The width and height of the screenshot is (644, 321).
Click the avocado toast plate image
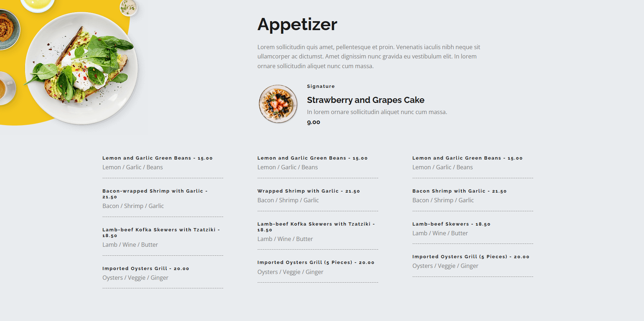[82, 68]
